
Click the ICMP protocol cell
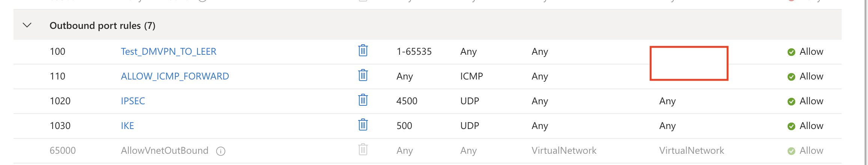471,76
